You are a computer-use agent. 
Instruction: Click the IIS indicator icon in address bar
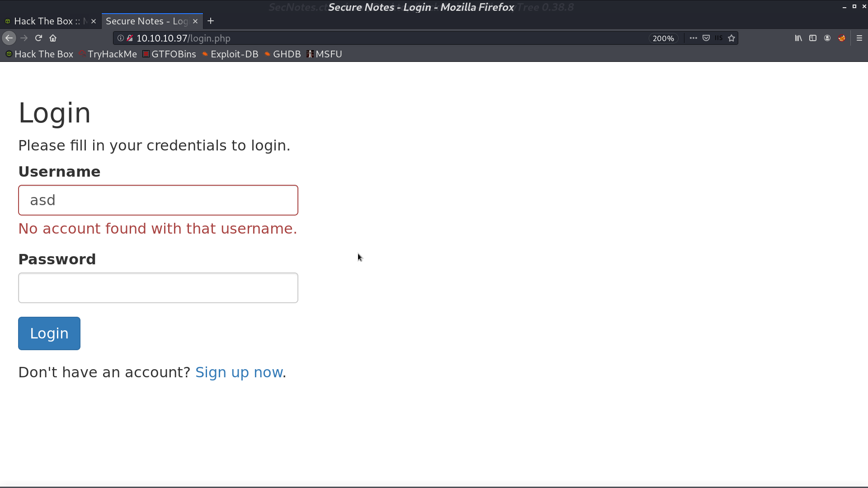719,38
